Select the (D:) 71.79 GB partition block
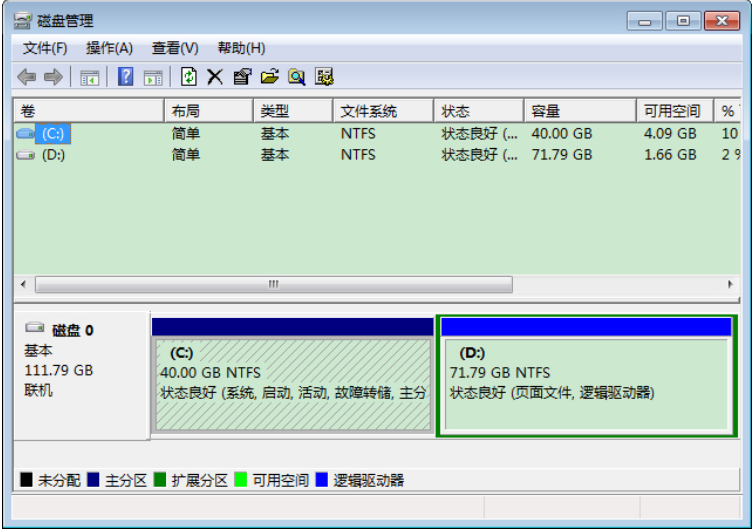 (586, 385)
